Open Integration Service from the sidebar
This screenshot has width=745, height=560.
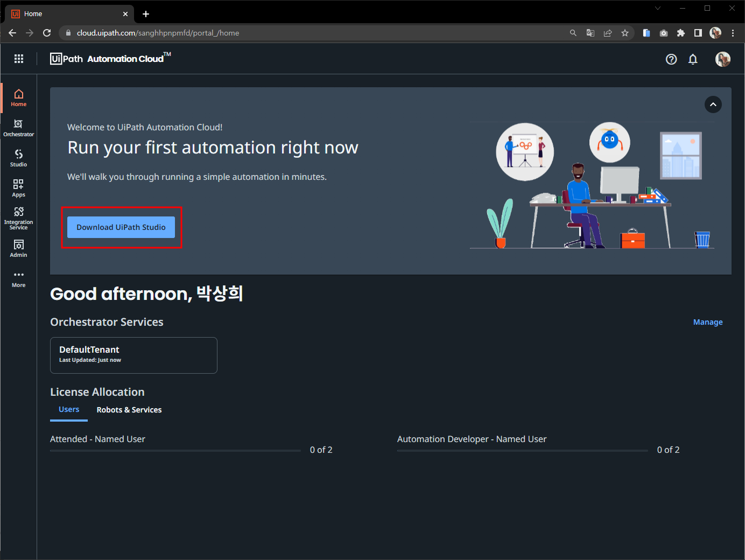[19, 219]
